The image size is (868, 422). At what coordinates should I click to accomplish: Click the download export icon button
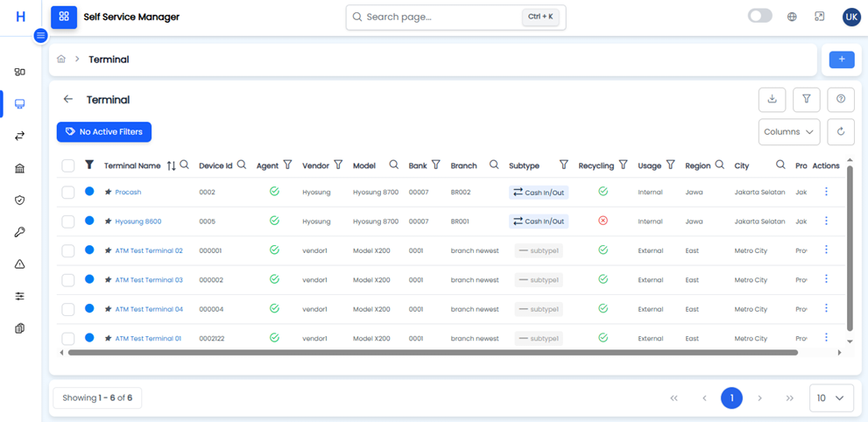coord(772,100)
